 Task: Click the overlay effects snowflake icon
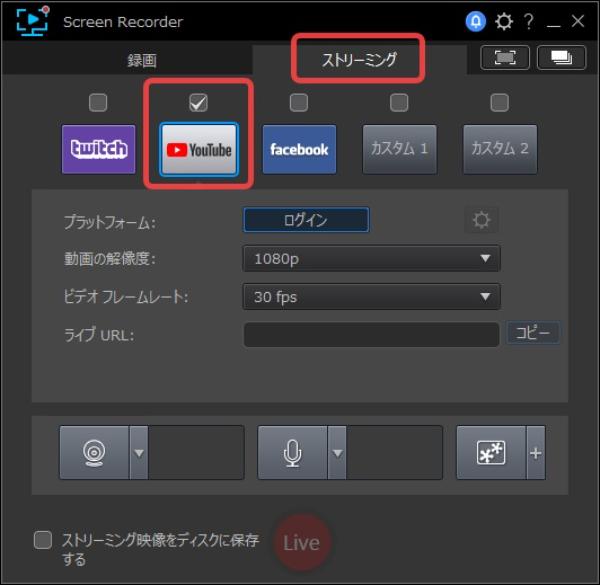[491, 453]
